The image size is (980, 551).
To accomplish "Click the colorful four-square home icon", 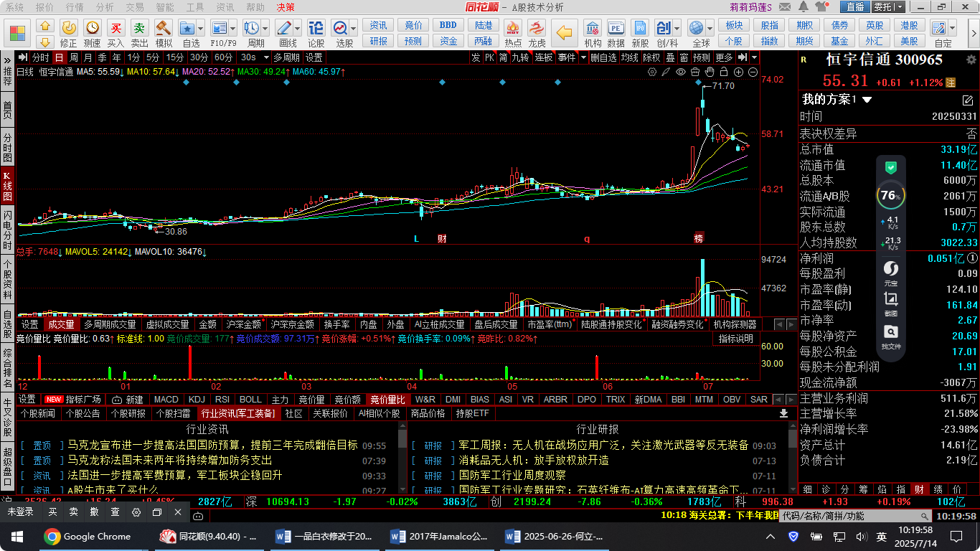I will pos(17,34).
